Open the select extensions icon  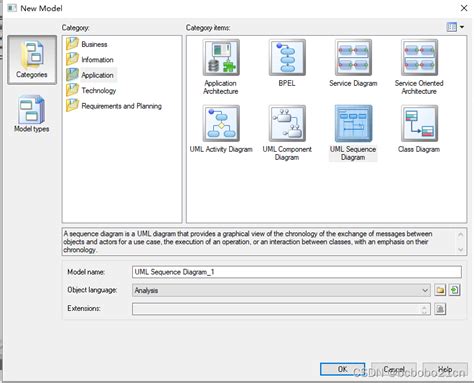point(440,309)
